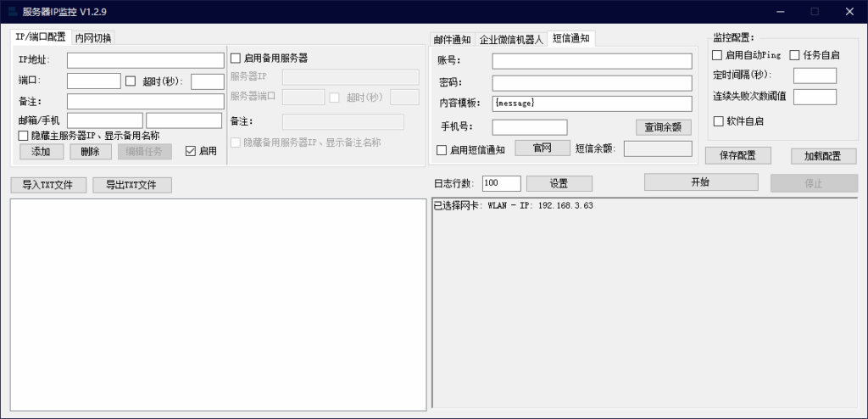Toggle 软件自启 checkbox
Viewport: 868px width, 419px height.
tap(719, 121)
